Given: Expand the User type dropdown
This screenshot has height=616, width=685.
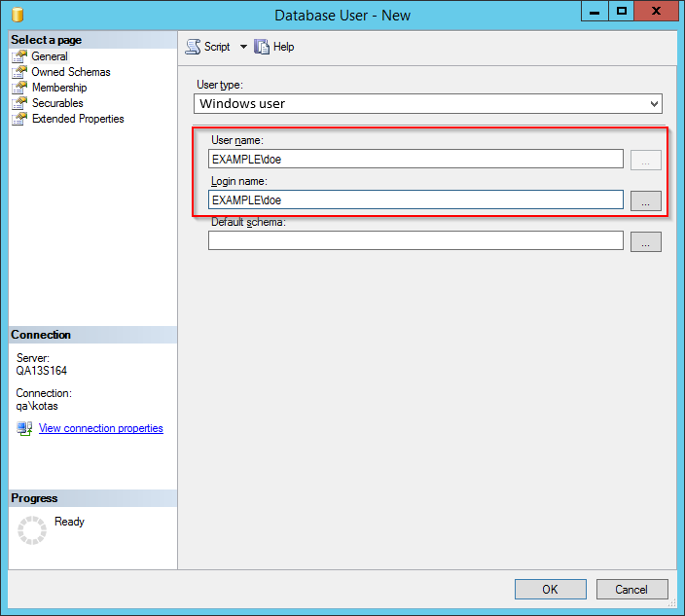Looking at the screenshot, I should [653, 103].
